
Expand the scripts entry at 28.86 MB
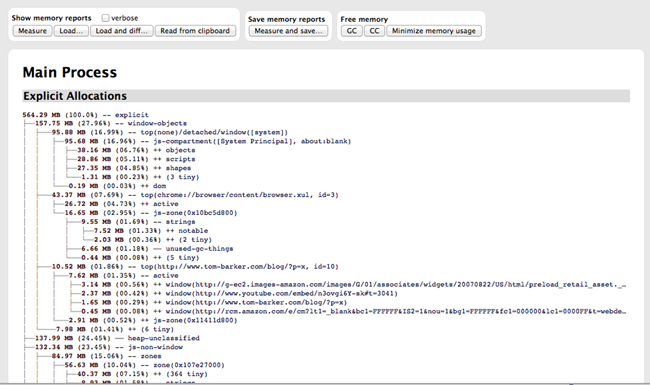(136, 159)
